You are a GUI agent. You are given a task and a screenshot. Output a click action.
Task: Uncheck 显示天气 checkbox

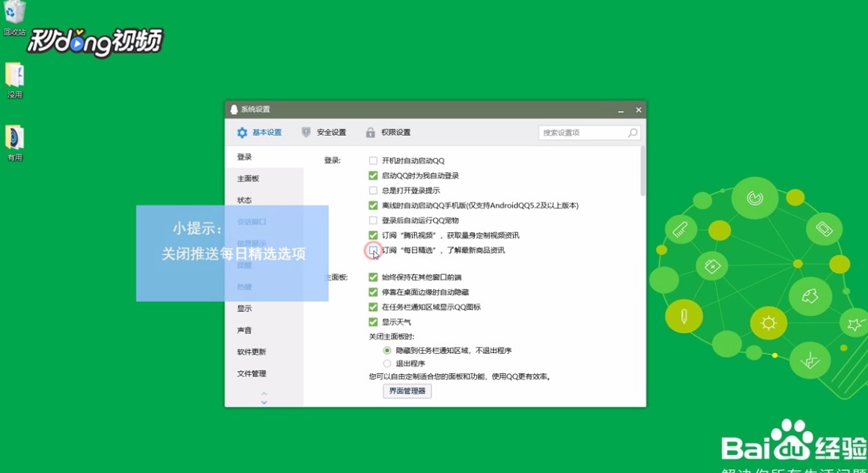pyautogui.click(x=373, y=322)
